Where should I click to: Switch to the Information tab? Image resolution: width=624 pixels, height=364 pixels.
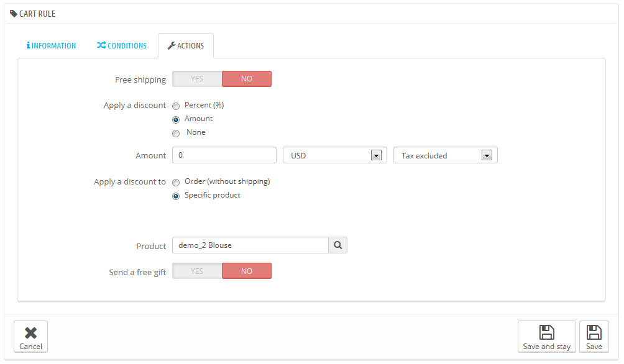point(51,45)
